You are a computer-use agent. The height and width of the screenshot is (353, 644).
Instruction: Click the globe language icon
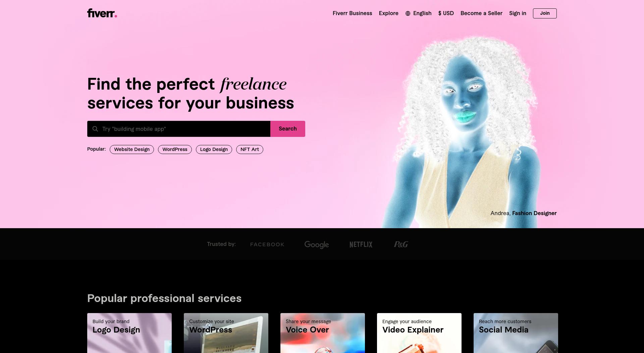[x=408, y=13]
